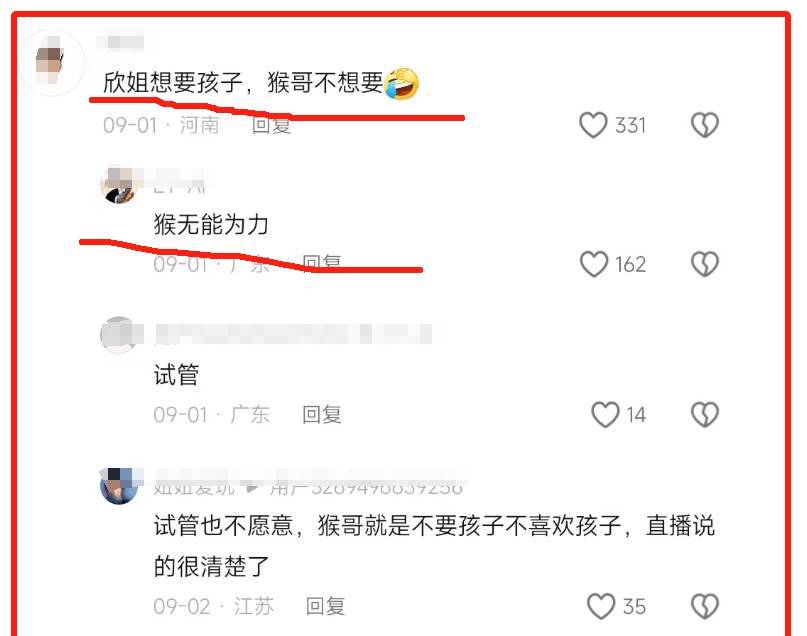Open avatar of 猴无能为力 commenter
The width and height of the screenshot is (807, 636).
(x=119, y=185)
